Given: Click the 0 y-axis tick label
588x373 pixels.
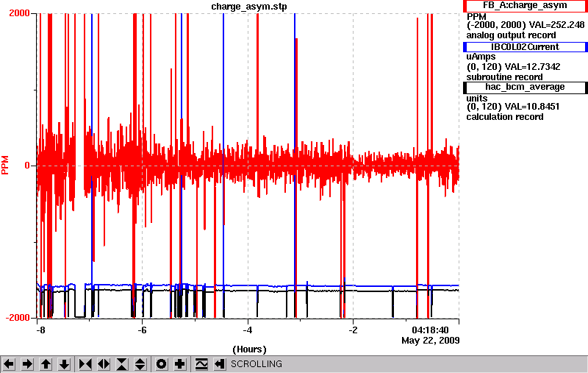Looking at the screenshot, I should point(27,166).
